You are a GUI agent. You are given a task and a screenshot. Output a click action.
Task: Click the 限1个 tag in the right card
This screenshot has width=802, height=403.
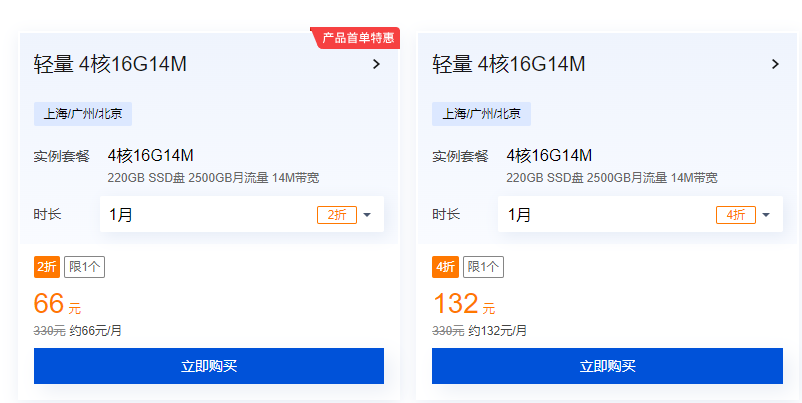tap(483, 267)
